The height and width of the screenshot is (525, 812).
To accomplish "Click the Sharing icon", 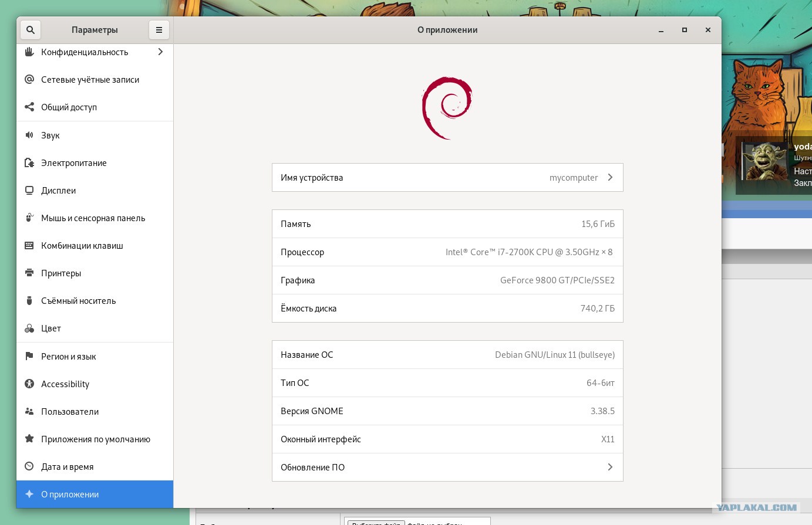I will [29, 107].
